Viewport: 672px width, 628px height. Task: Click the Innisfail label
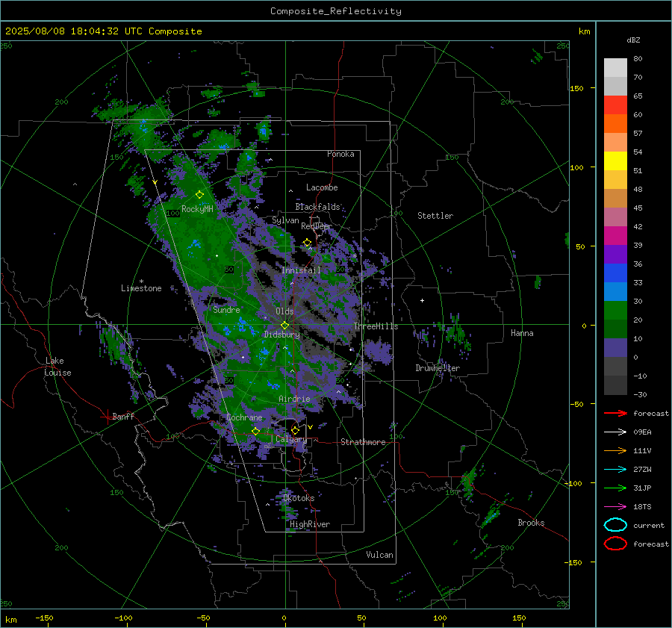point(301,270)
